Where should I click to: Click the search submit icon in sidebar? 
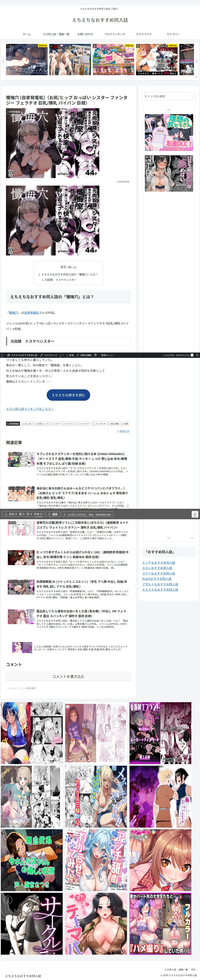pyautogui.click(x=192, y=97)
